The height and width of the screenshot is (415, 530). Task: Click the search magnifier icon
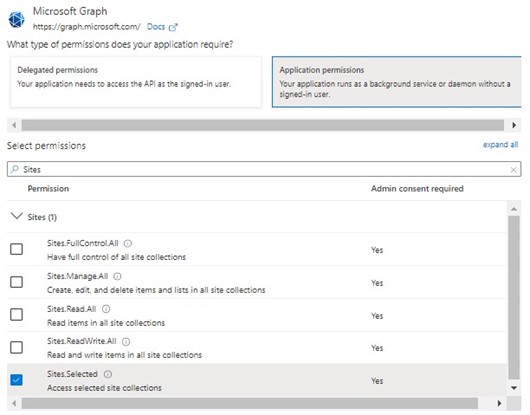pyautogui.click(x=15, y=169)
